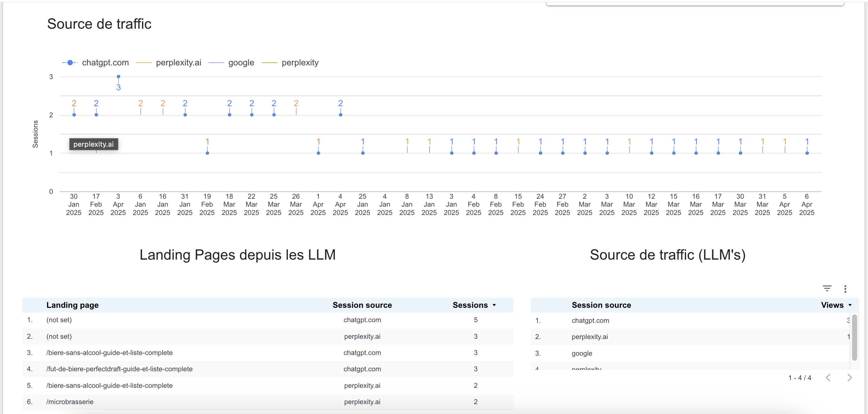Click the Landing page column header
Screen dimensions: 868x414
72,305
